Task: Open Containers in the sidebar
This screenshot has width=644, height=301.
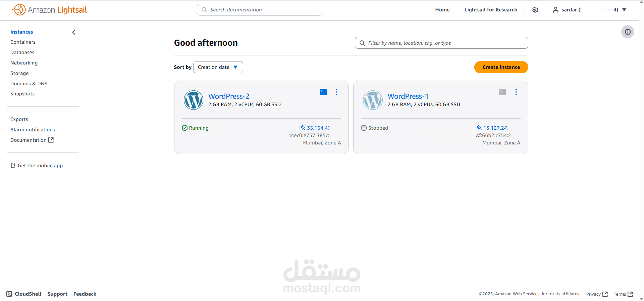Action: pyautogui.click(x=23, y=42)
